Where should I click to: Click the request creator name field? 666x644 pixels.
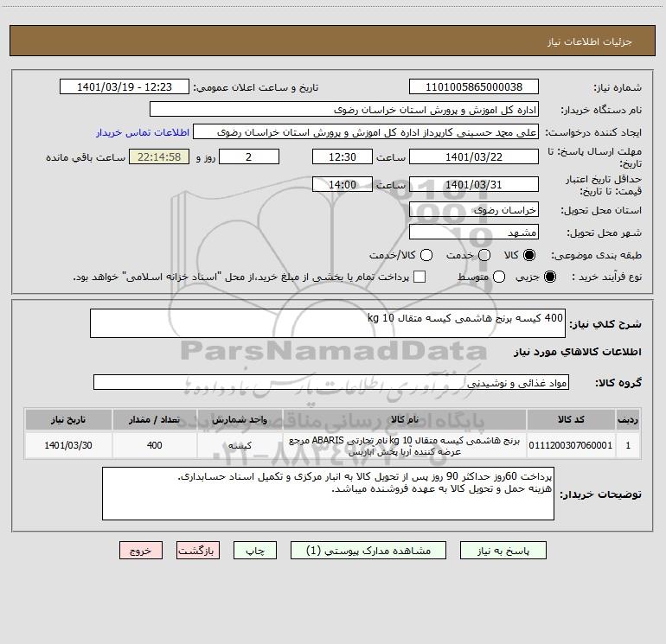pos(366,132)
